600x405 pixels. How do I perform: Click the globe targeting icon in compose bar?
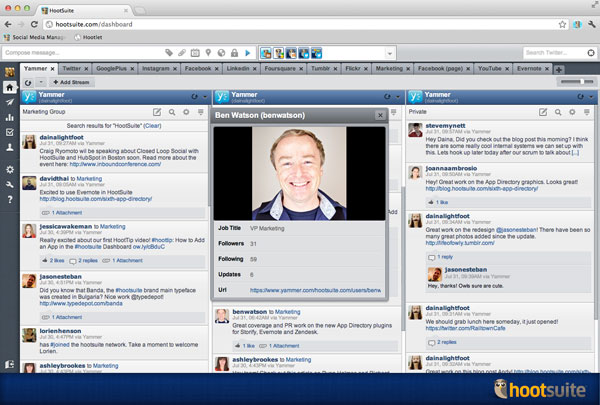point(221,53)
